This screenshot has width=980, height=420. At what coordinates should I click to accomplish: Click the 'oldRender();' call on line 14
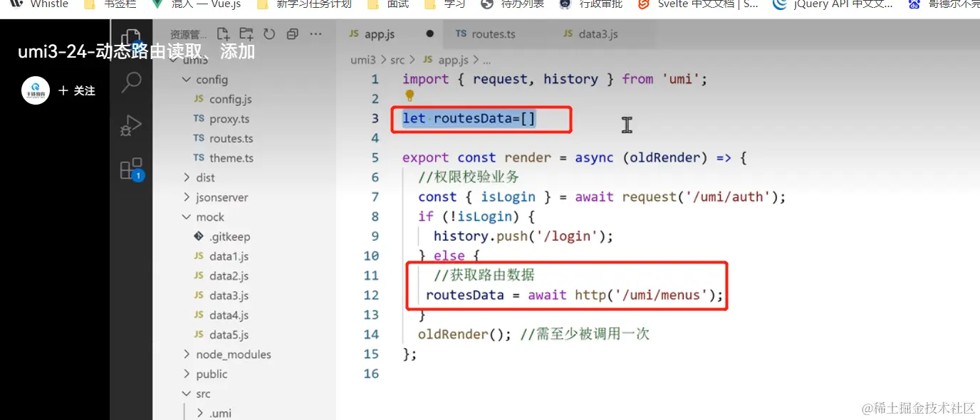click(465, 334)
